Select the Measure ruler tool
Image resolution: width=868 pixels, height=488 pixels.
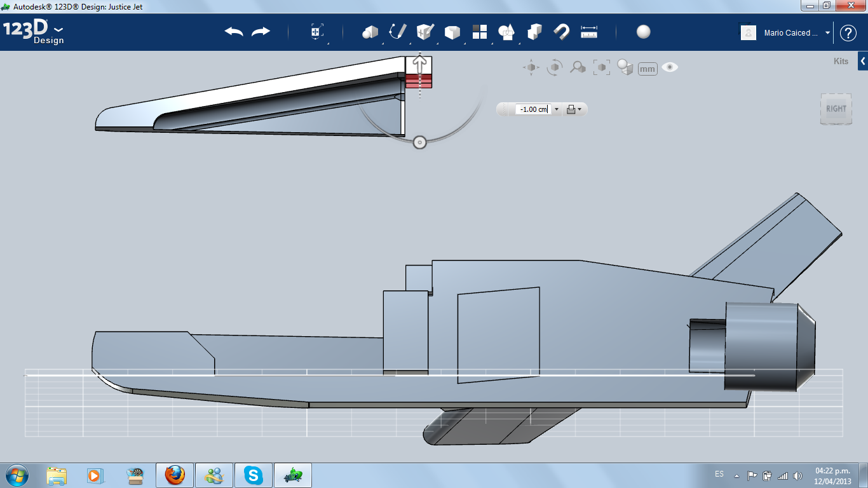(589, 32)
